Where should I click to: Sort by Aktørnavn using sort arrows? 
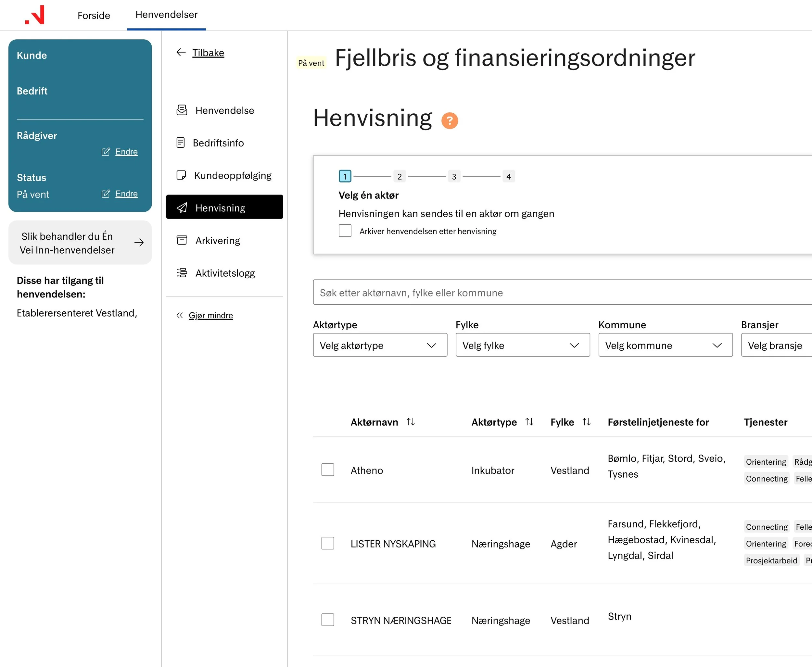point(411,422)
